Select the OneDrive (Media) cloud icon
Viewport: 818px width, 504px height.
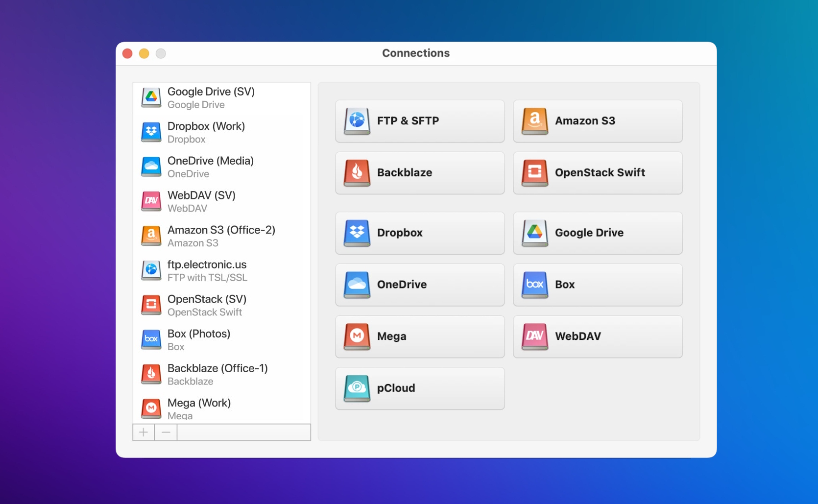[x=151, y=167]
